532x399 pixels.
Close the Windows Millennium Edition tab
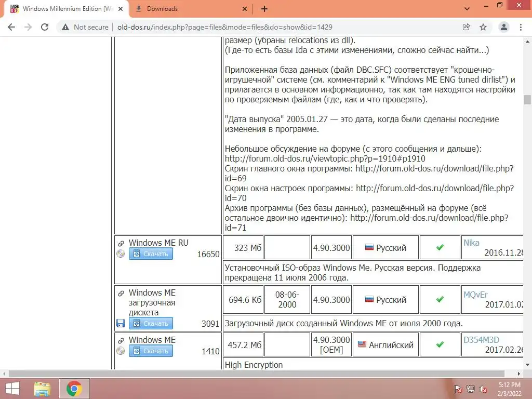121,9
